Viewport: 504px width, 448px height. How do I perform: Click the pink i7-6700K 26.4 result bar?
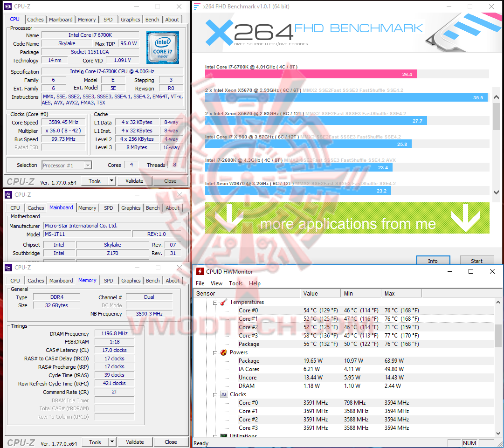pos(311,74)
